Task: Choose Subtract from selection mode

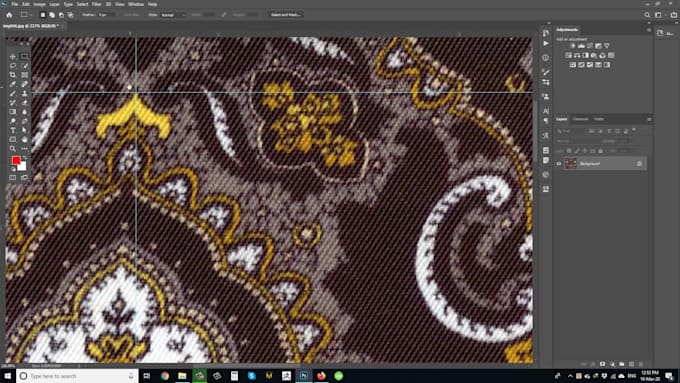Action: [61, 14]
